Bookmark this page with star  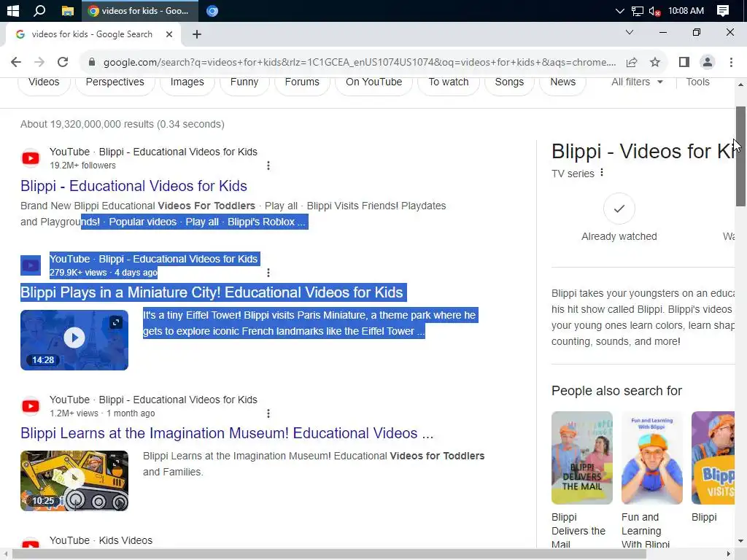(655, 62)
